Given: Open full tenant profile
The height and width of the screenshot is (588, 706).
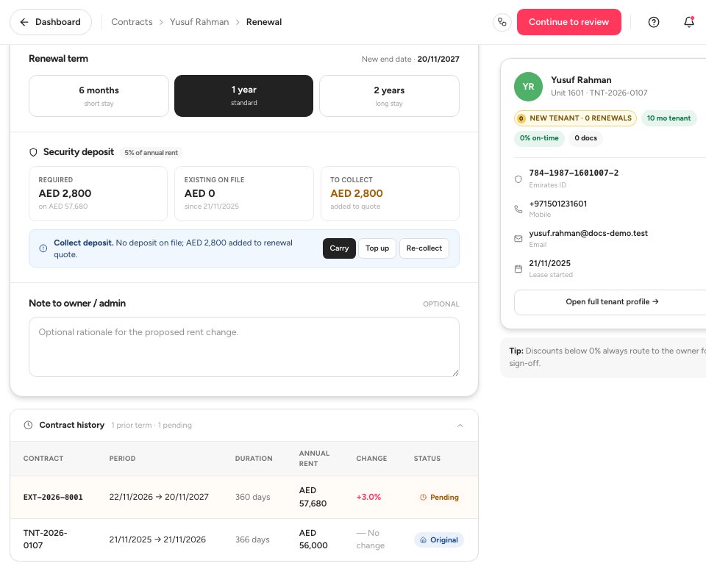Looking at the screenshot, I should [x=612, y=302].
